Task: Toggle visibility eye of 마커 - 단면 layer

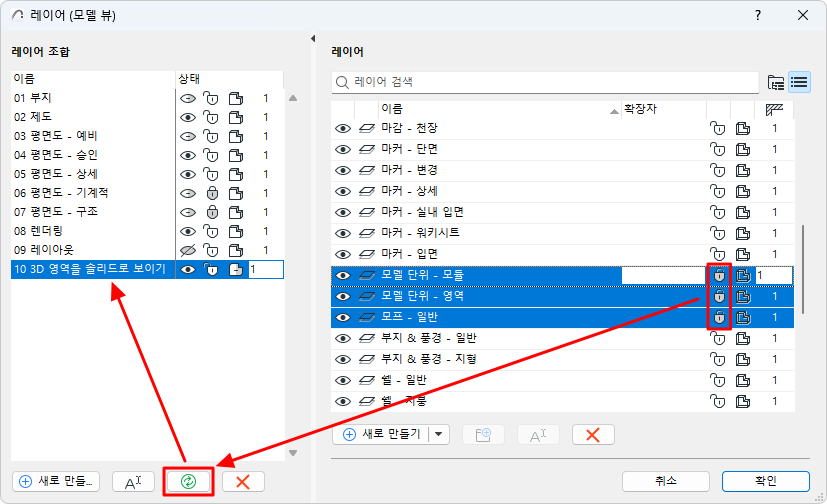Action: coord(343,149)
